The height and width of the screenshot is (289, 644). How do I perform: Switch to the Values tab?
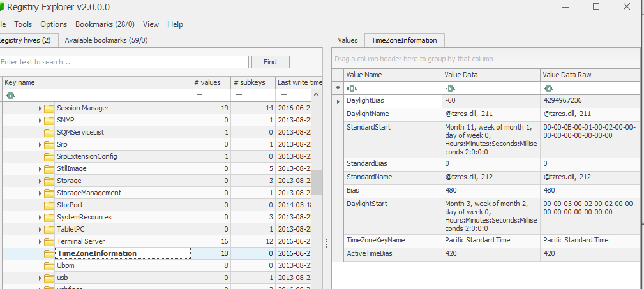(x=347, y=40)
